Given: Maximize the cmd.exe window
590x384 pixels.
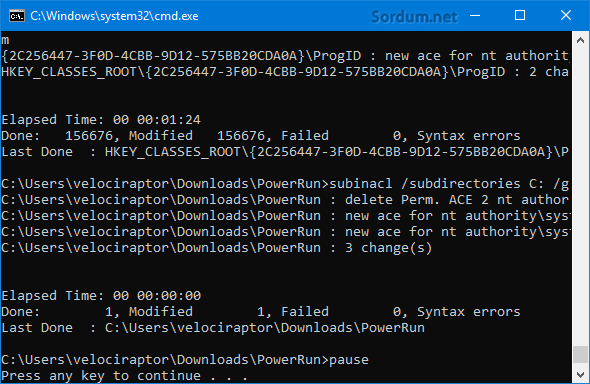Looking at the screenshot, I should pos(520,15).
